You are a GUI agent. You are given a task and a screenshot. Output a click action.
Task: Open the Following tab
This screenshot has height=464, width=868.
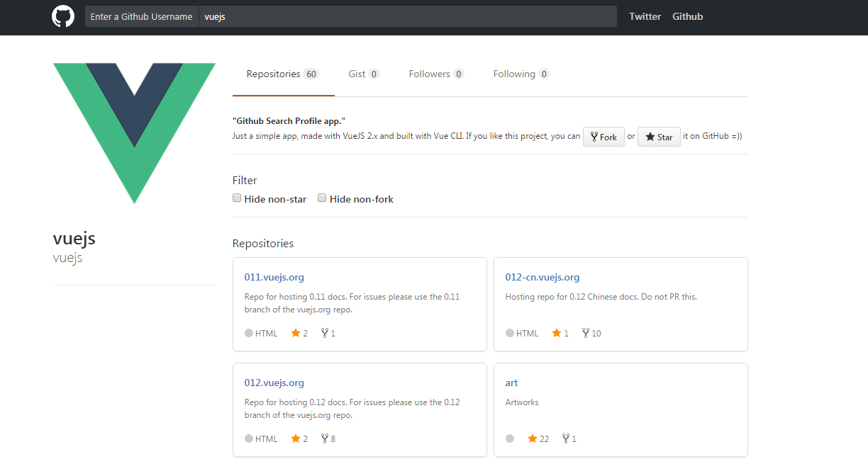click(521, 74)
